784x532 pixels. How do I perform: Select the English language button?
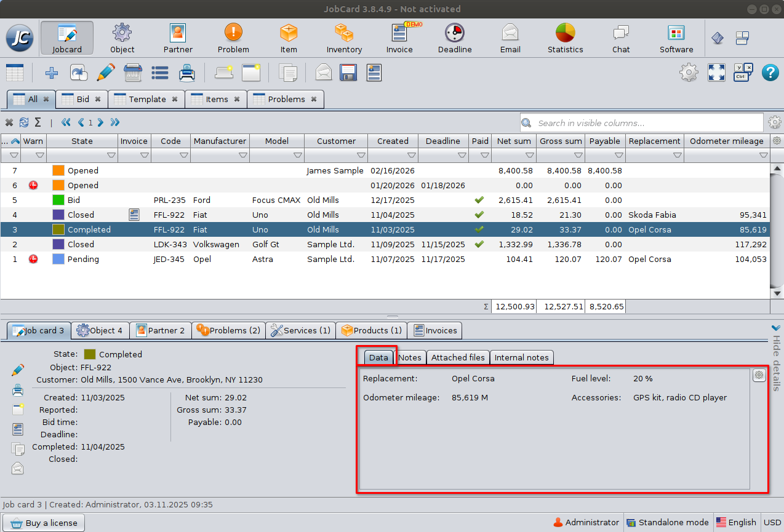(736, 522)
